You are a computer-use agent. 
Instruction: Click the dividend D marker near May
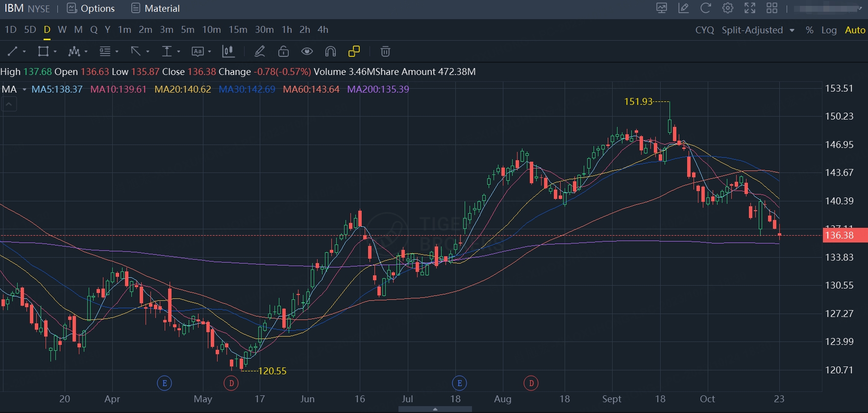tap(231, 383)
